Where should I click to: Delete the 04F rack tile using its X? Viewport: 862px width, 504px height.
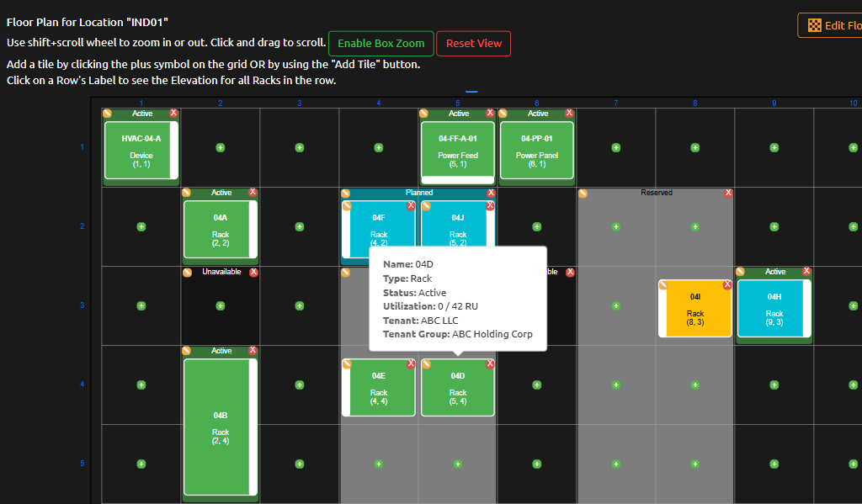410,204
